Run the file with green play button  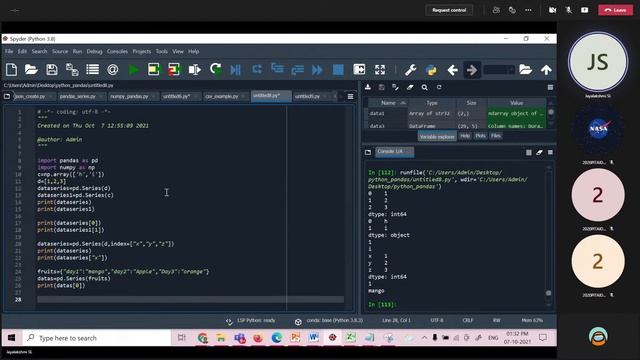pyautogui.click(x=133, y=70)
